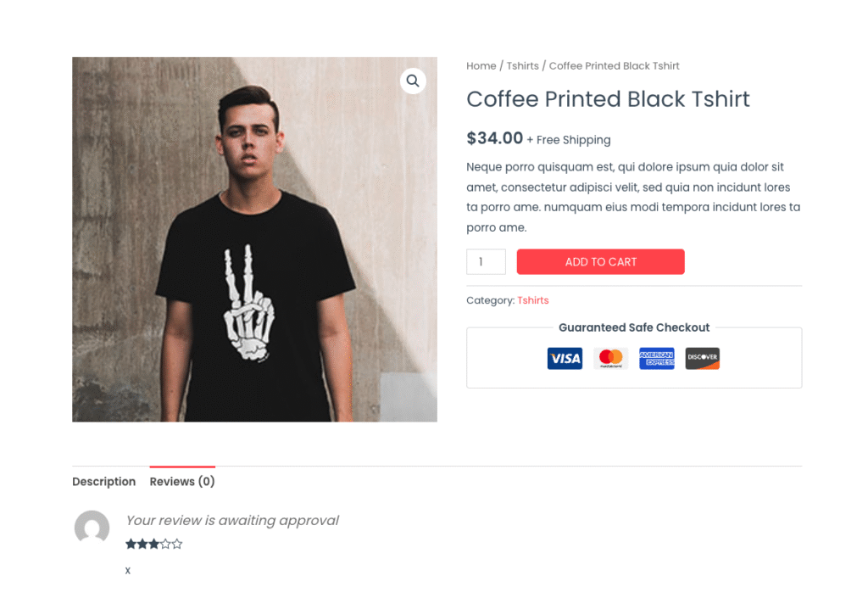Image resolution: width=868 pixels, height=598 pixels.
Task: Click the reviewer avatar icon
Action: (92, 528)
